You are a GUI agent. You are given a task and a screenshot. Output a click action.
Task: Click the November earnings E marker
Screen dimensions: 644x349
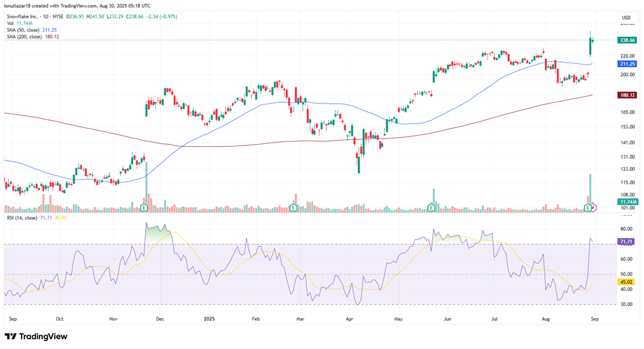[144, 208]
